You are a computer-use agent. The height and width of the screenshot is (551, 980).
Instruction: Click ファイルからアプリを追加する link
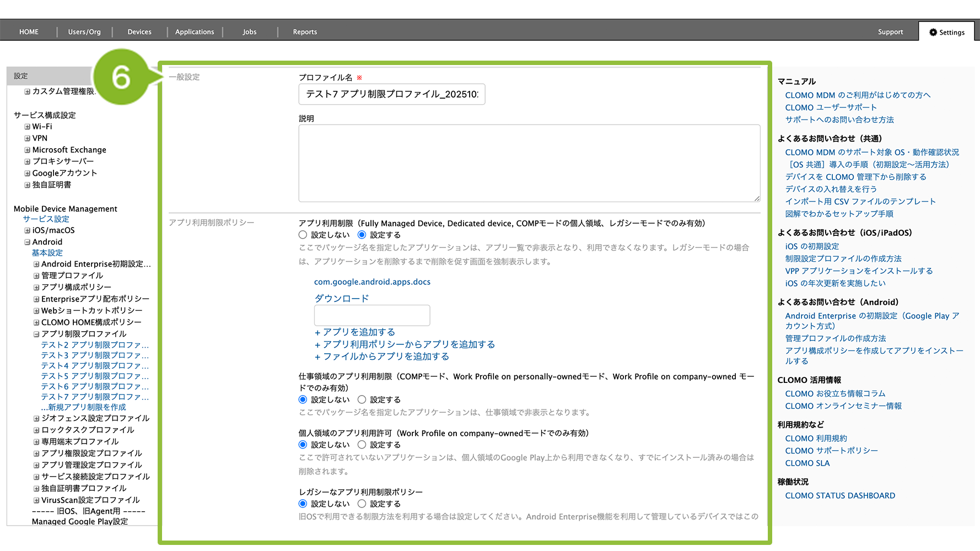click(382, 356)
